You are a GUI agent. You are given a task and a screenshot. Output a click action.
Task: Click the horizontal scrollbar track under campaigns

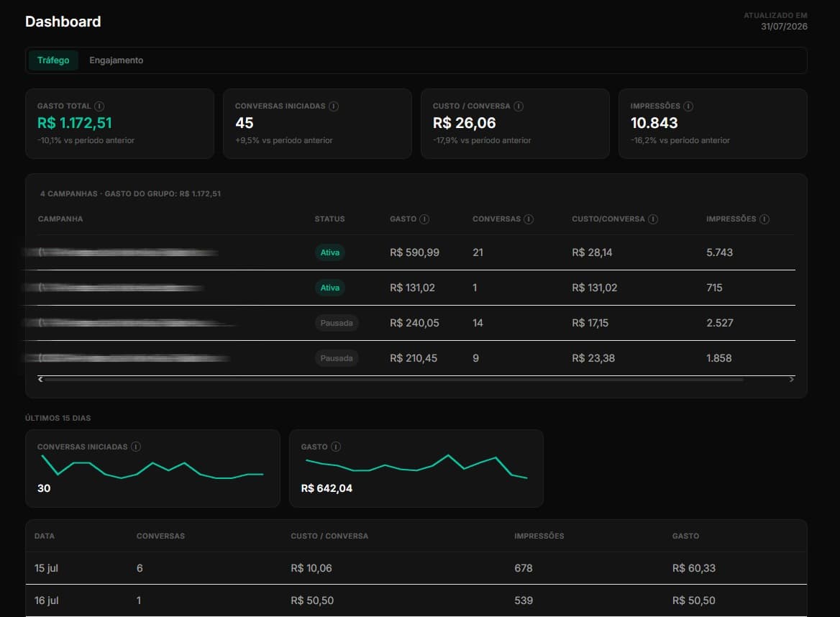pyautogui.click(x=394, y=379)
